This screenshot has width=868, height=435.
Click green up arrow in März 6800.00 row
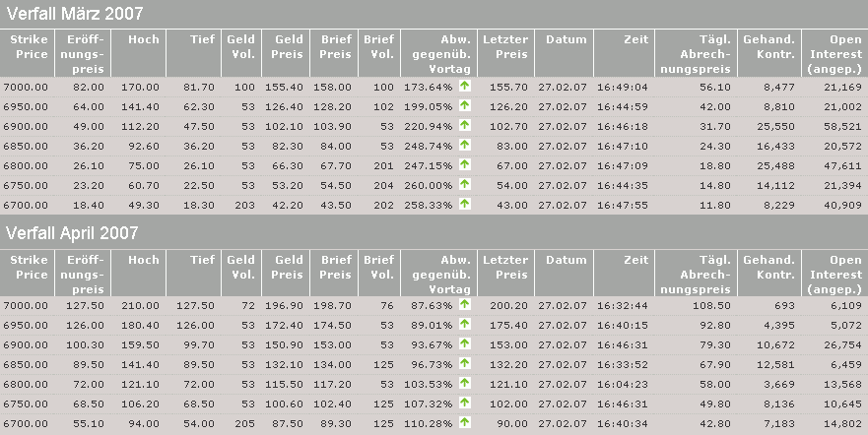pyautogui.click(x=464, y=164)
